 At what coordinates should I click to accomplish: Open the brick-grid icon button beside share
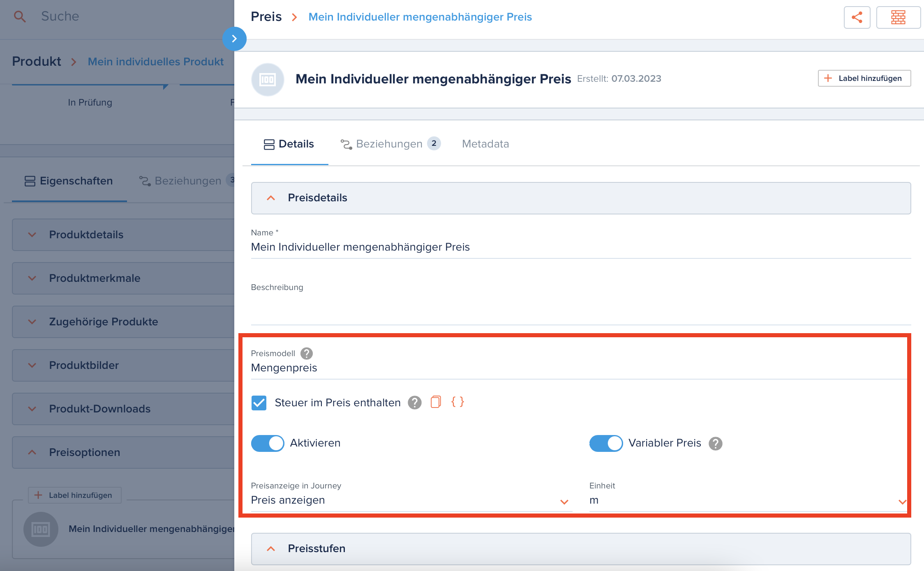point(898,17)
